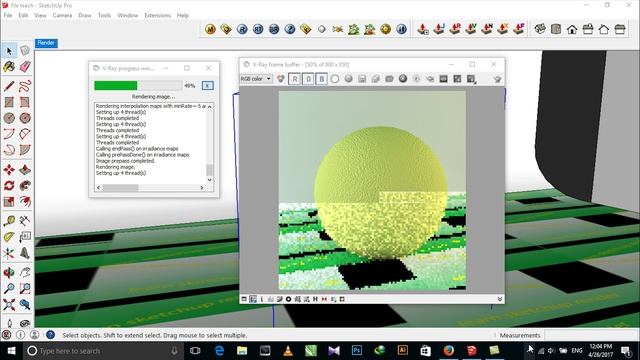The image size is (640, 360).
Task: Select the Circle tool
Action: 9,118
